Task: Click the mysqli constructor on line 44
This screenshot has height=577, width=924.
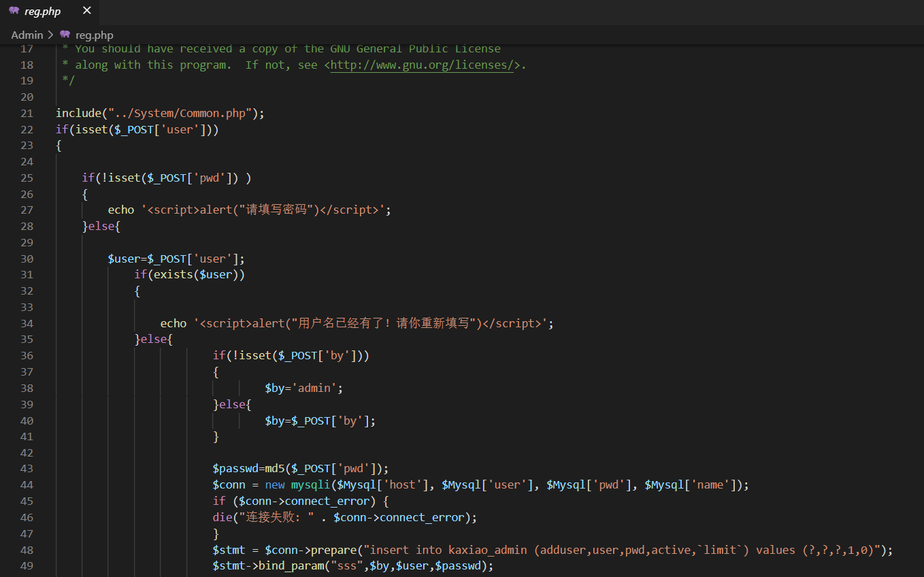Action: click(311, 484)
